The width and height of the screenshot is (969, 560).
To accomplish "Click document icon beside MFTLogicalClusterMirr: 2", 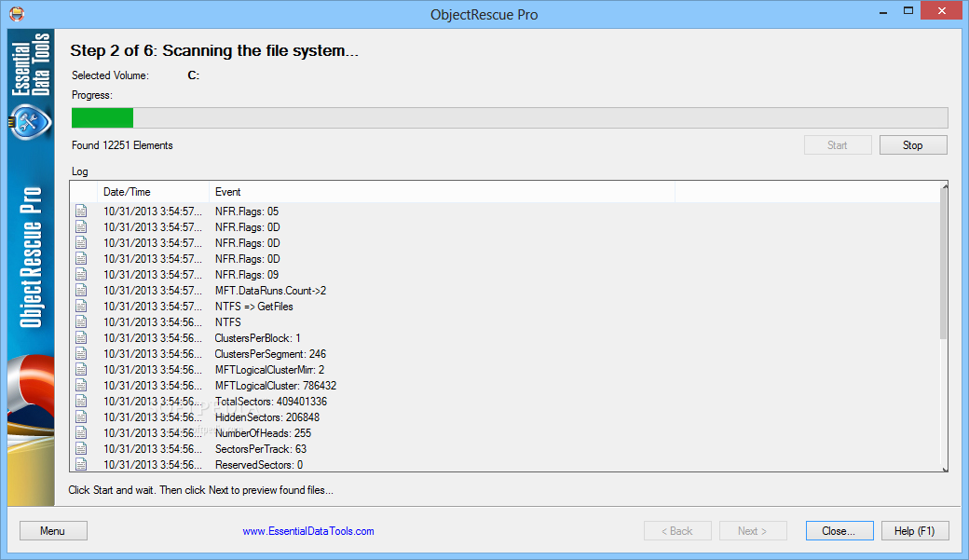I will [x=81, y=370].
